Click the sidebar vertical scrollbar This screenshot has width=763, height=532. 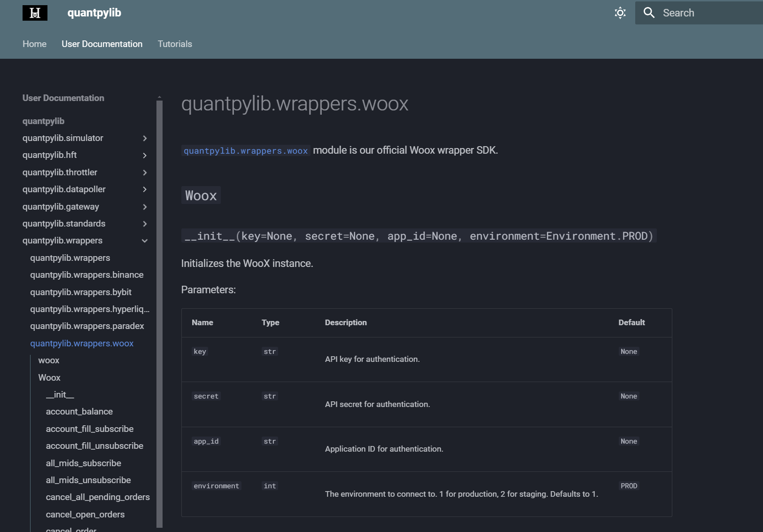159,314
